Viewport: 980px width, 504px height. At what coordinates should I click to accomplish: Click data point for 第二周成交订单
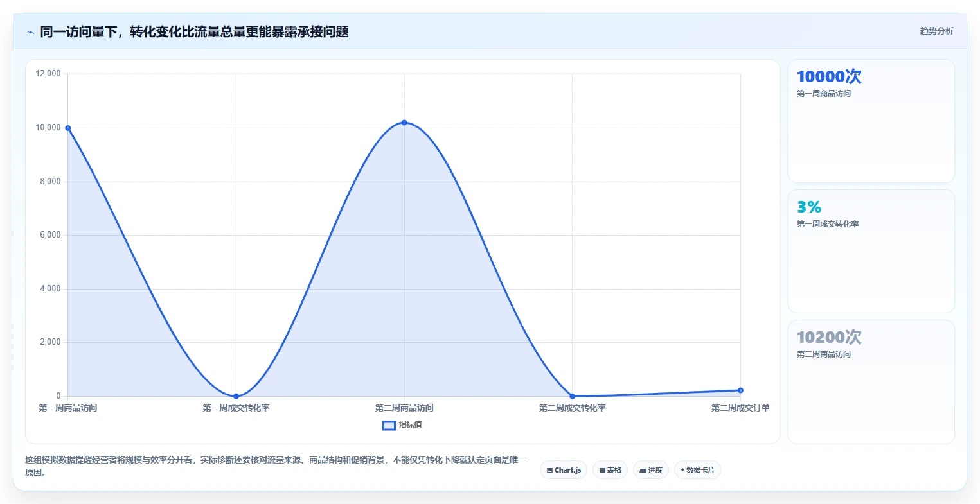click(740, 390)
